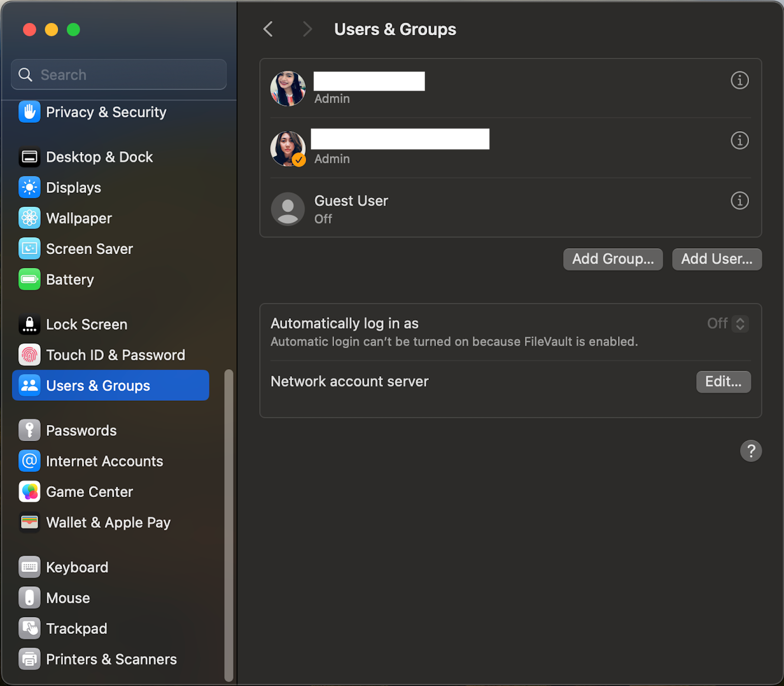Show info for the first Admin user
Image resolution: width=784 pixels, height=686 pixels.
coord(739,80)
